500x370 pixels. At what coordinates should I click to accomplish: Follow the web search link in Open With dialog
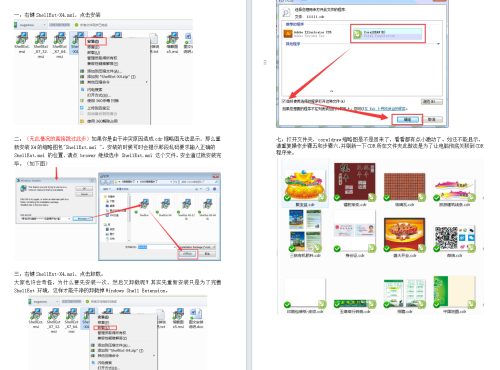pos(386,109)
